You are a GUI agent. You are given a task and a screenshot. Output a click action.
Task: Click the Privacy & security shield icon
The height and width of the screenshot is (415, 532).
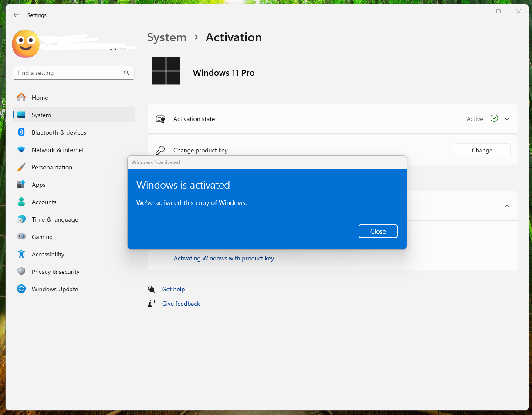pyautogui.click(x=21, y=272)
